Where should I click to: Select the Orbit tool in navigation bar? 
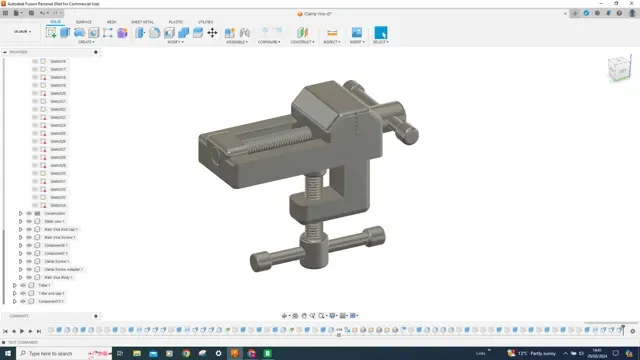(284, 316)
